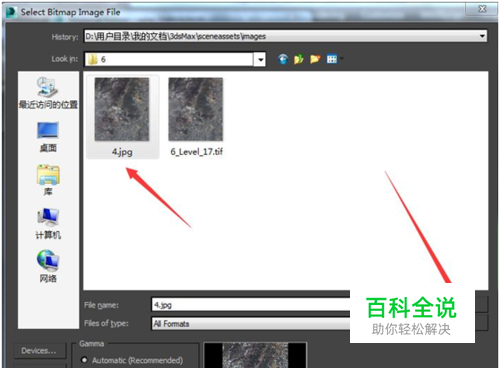The height and width of the screenshot is (368, 500).
Task: Open the view menu icon
Action: tap(334, 59)
